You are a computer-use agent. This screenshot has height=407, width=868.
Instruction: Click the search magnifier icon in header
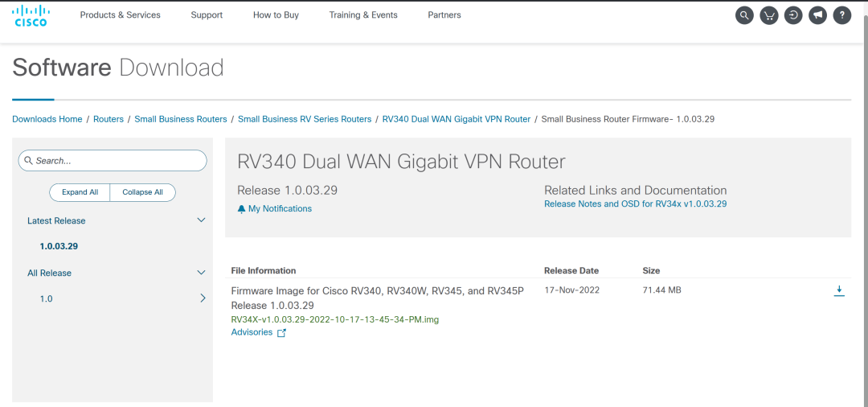tap(744, 15)
